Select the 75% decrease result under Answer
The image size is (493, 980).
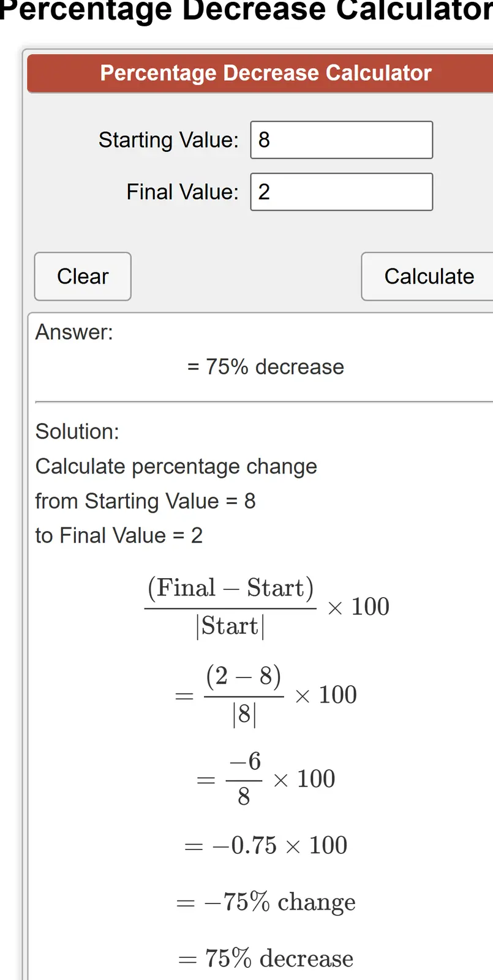click(x=266, y=367)
